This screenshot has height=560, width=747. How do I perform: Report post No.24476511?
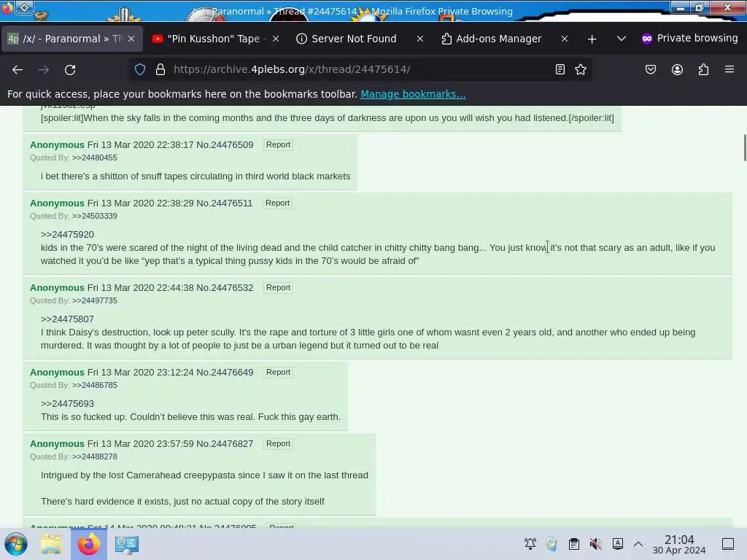[x=277, y=203]
